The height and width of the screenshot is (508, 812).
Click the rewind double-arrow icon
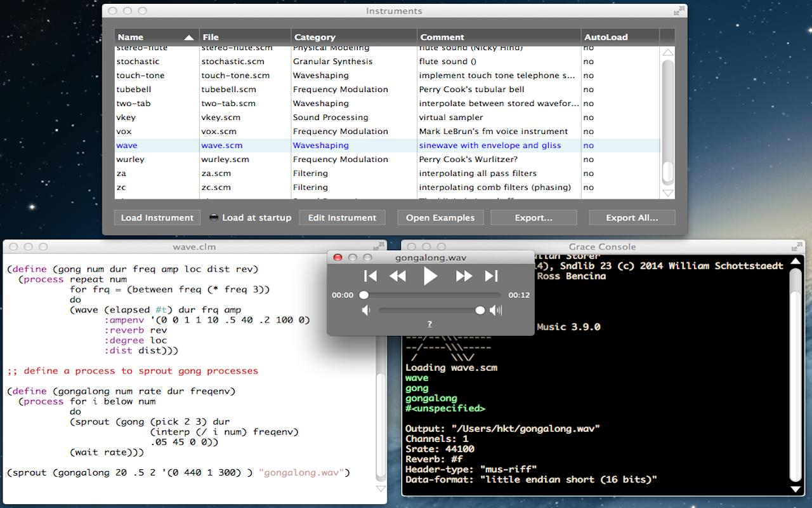(x=398, y=276)
